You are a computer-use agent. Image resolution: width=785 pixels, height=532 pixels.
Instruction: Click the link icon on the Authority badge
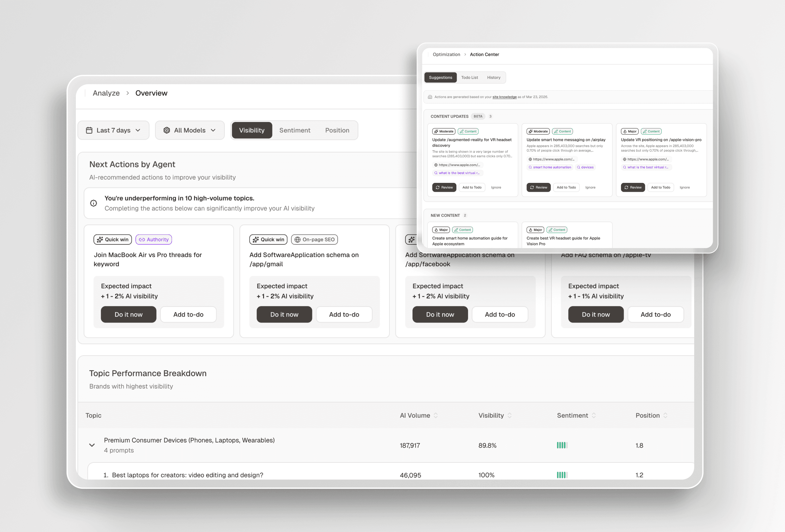pos(143,239)
